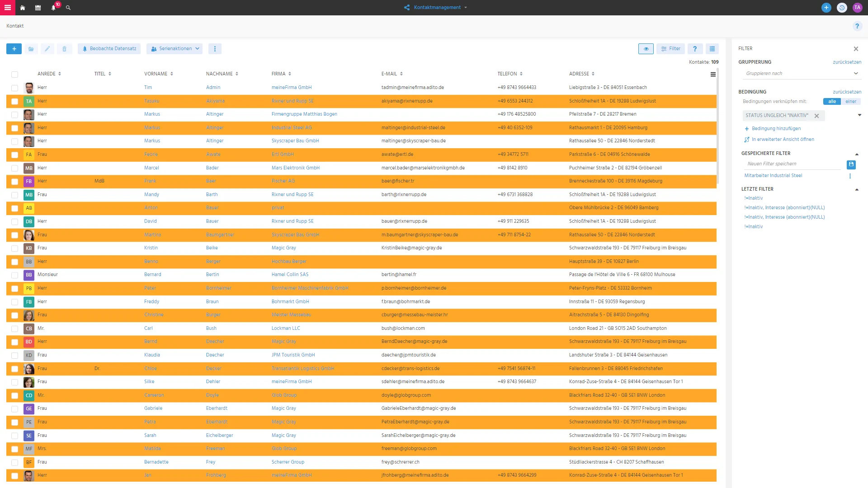Collapse the Gespeicherte Filter section
868x488 pixels.
(857, 154)
